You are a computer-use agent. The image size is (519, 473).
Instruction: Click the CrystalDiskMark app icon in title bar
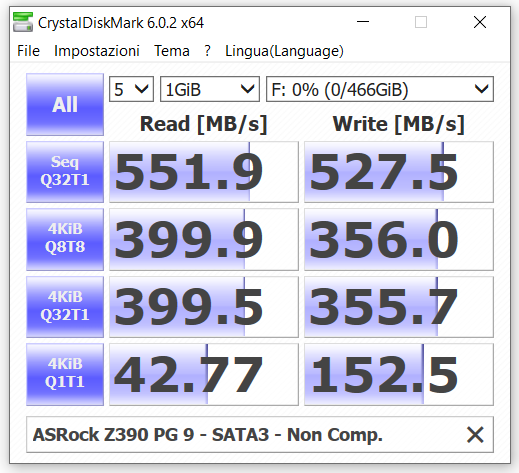click(23, 22)
